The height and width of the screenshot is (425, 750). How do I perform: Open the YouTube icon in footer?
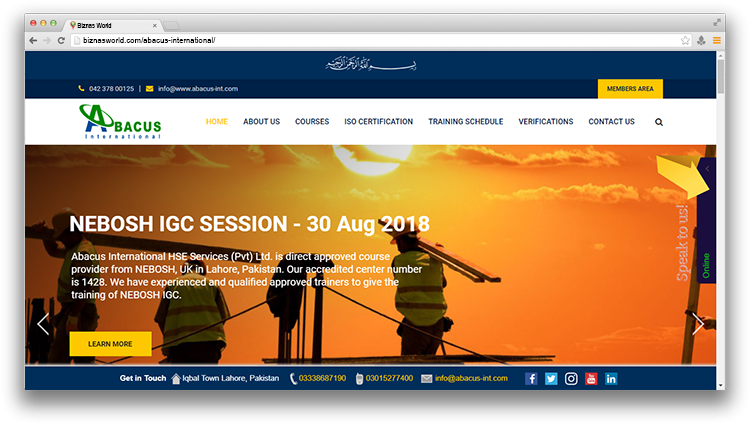pyautogui.click(x=591, y=379)
